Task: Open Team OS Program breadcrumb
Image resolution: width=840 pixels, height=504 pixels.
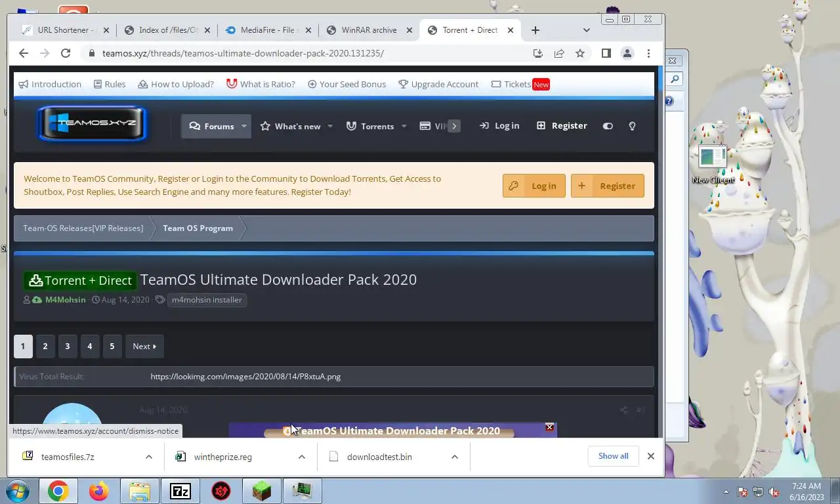Action: coord(198,228)
